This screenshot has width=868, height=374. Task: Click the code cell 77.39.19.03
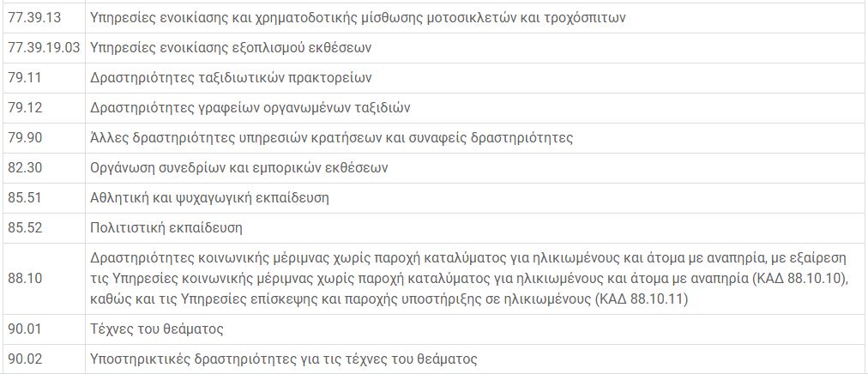pyautogui.click(x=43, y=47)
